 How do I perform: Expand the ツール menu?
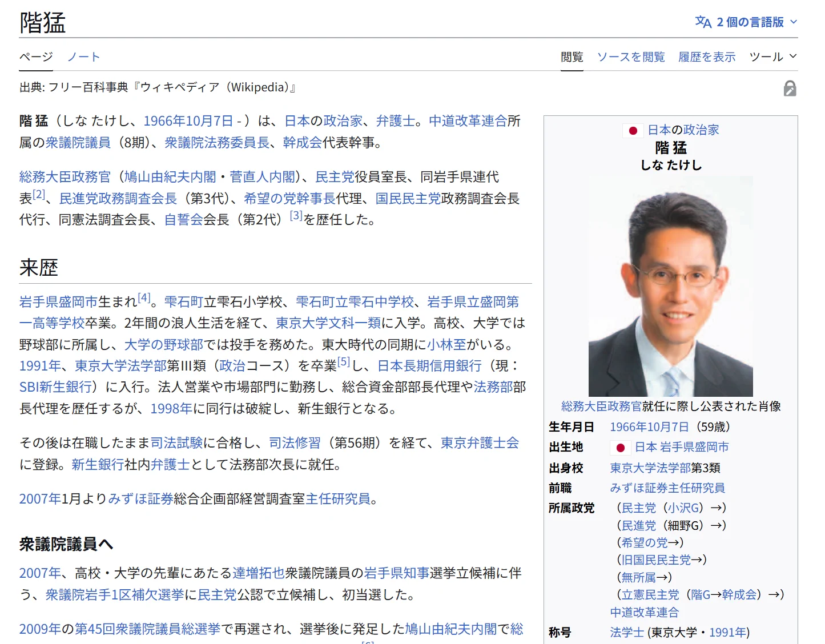pyautogui.click(x=772, y=57)
